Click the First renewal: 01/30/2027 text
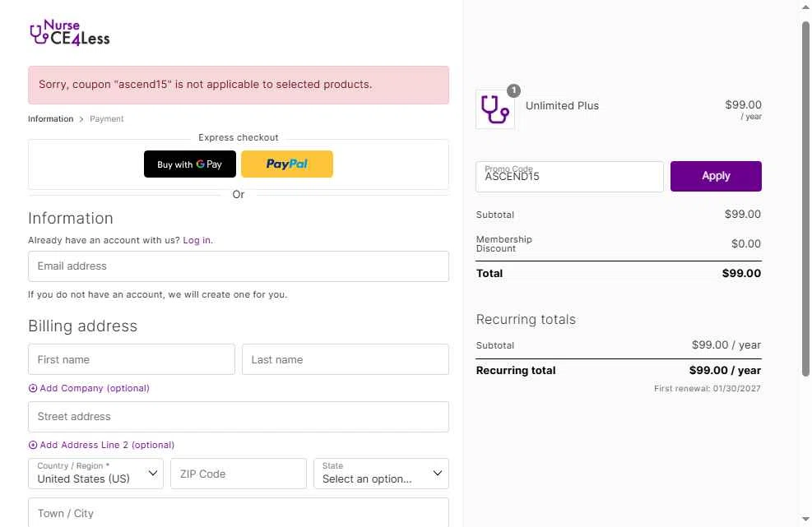 pos(707,388)
